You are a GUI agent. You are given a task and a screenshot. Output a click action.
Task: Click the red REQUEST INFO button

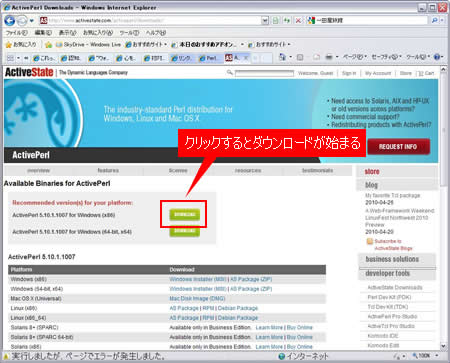point(398,147)
